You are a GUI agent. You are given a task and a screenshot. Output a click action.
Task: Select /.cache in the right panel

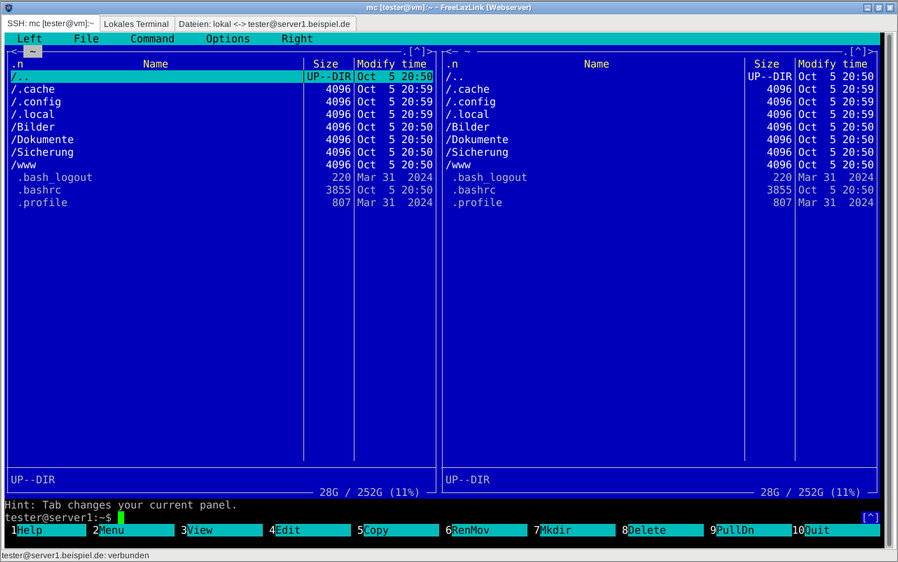(660, 89)
